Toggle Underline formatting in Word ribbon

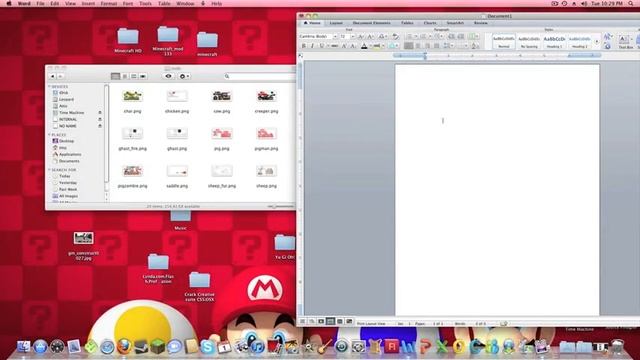[x=322, y=46]
